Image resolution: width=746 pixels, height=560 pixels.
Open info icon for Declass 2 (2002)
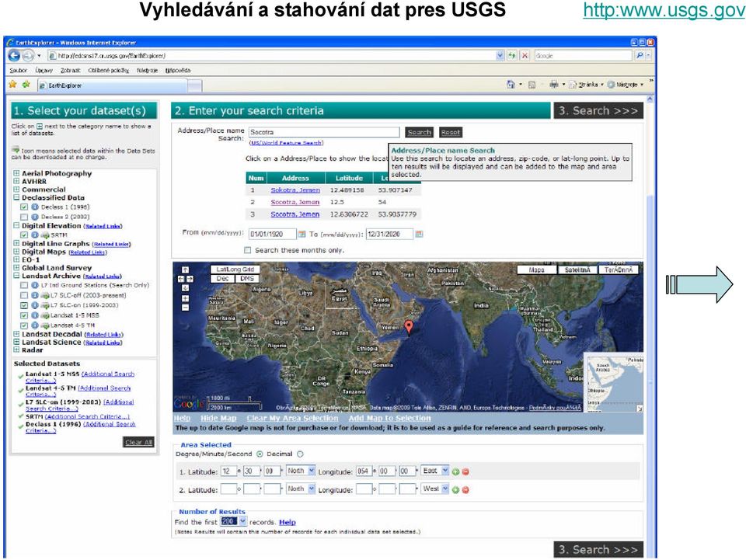(35, 217)
